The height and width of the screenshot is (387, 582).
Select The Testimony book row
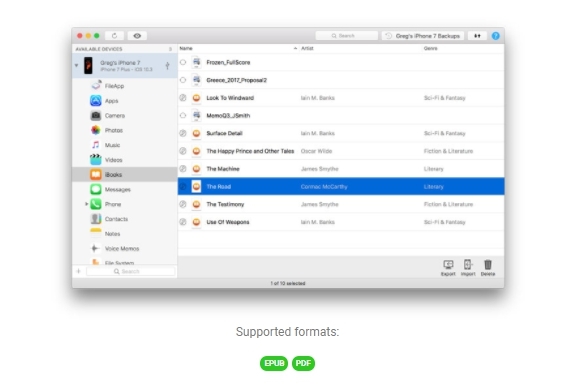[341, 204]
